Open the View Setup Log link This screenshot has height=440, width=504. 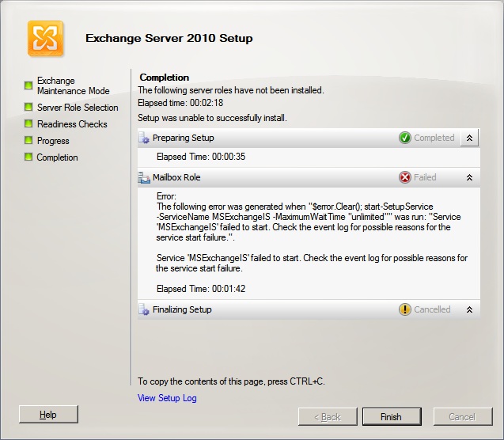click(x=167, y=398)
